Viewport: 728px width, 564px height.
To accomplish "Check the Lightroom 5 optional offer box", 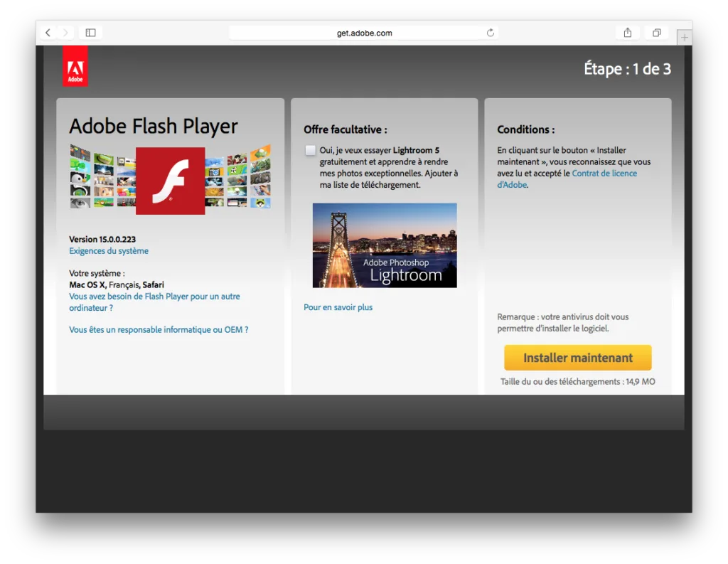I will click(x=310, y=150).
